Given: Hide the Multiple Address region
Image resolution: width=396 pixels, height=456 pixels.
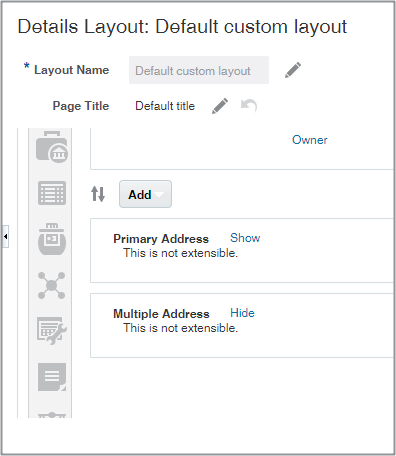Looking at the screenshot, I should (x=242, y=313).
